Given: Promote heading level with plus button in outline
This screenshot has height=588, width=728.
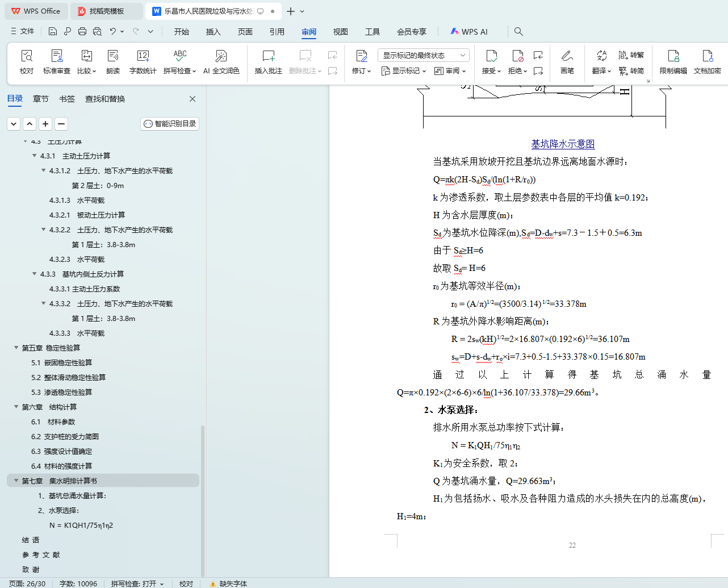Looking at the screenshot, I should coord(45,123).
